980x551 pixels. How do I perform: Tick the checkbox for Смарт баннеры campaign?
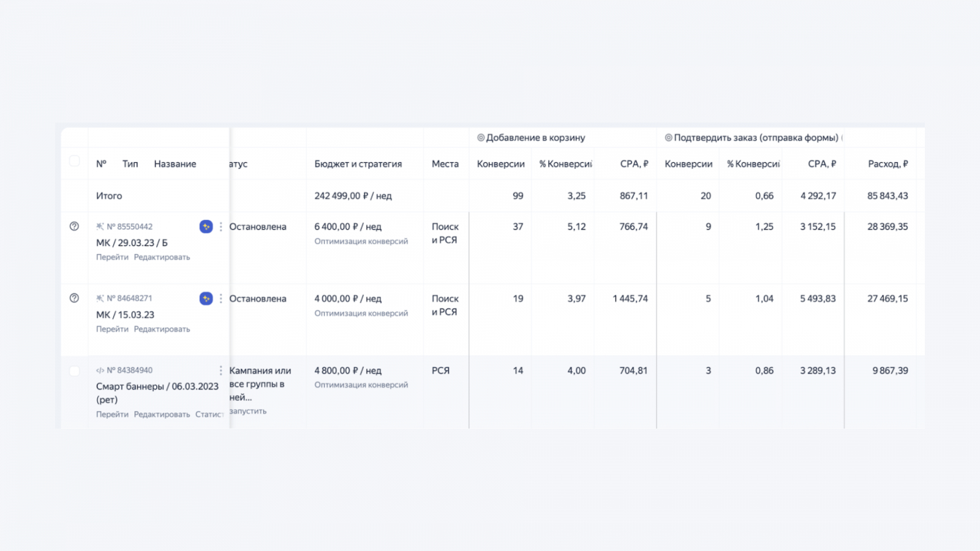pos(75,371)
